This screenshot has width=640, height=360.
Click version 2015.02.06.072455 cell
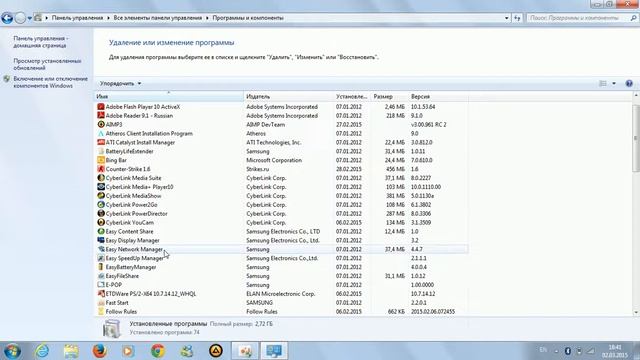pyautogui.click(x=433, y=312)
